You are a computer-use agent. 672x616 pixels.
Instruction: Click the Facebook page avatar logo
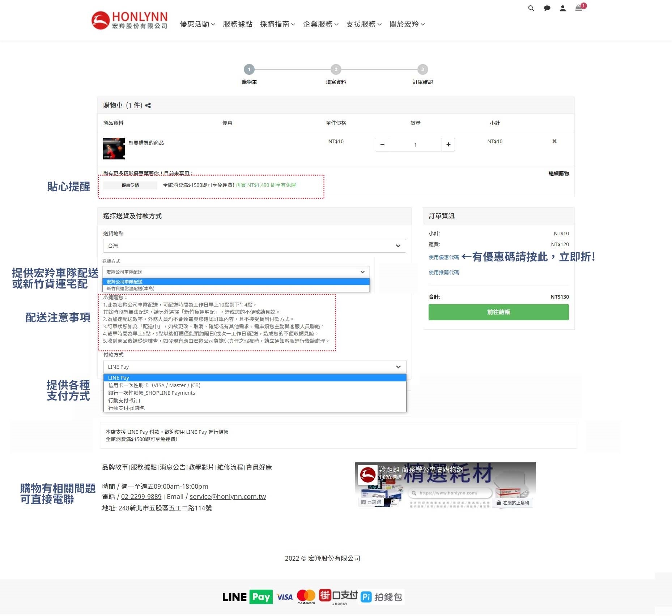[368, 475]
